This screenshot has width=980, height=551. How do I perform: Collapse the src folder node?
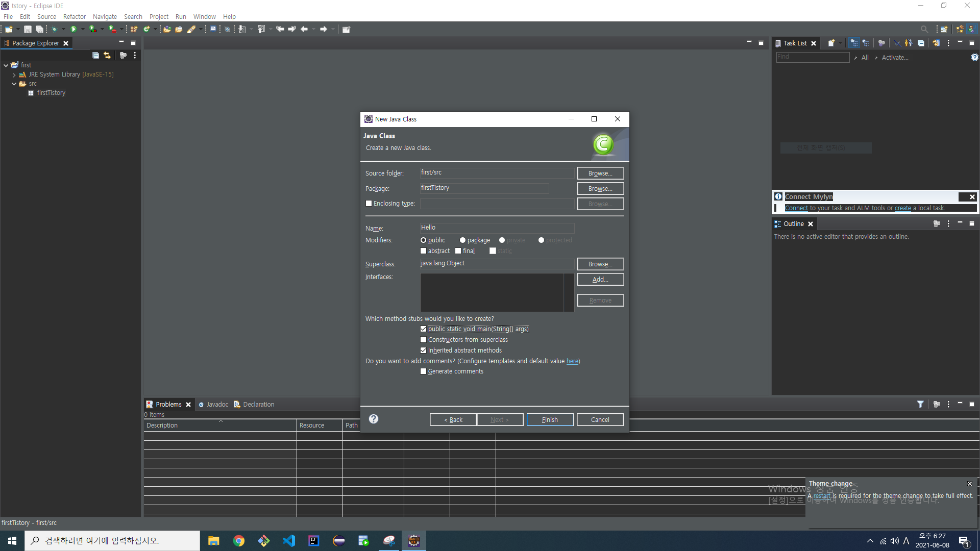14,84
